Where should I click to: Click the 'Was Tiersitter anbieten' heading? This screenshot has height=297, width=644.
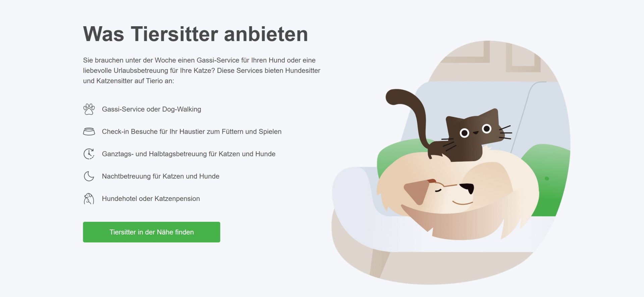coord(196,34)
